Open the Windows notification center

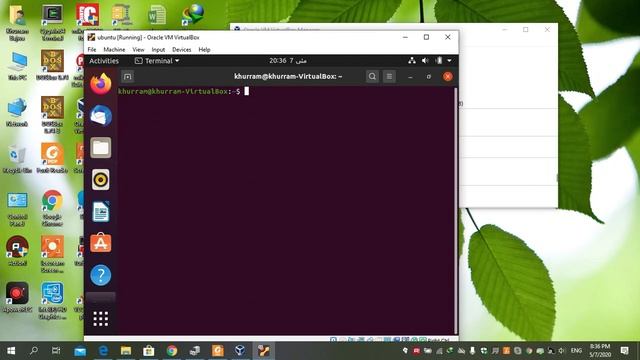[x=624, y=351]
